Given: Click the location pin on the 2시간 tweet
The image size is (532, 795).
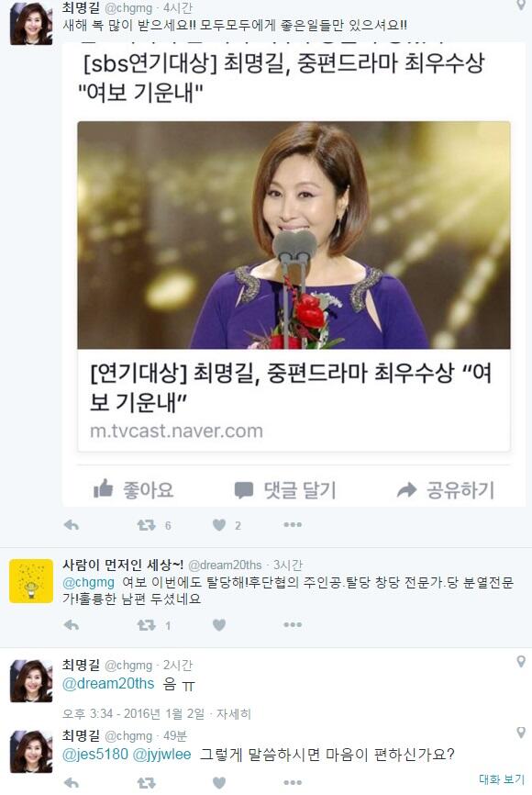Looking at the screenshot, I should click(x=521, y=662).
